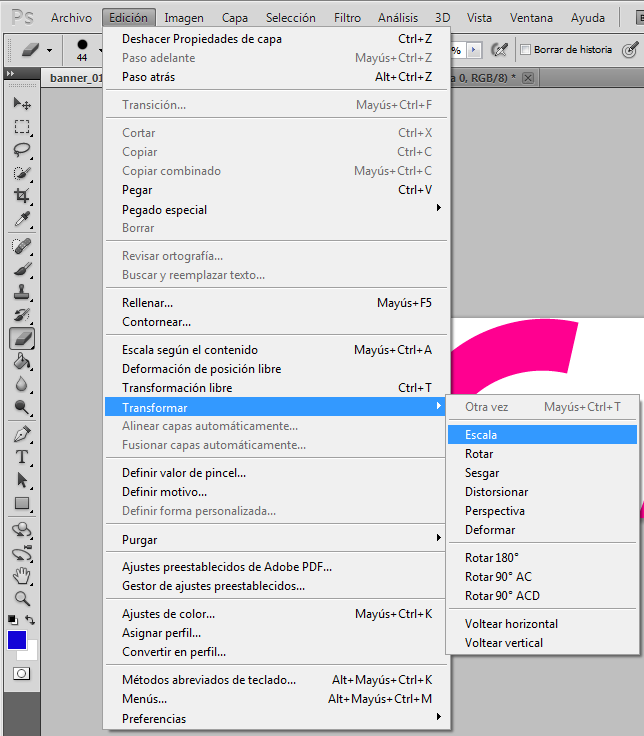Select the Type tool
Viewport: 644px width, 736px height.
click(x=22, y=457)
